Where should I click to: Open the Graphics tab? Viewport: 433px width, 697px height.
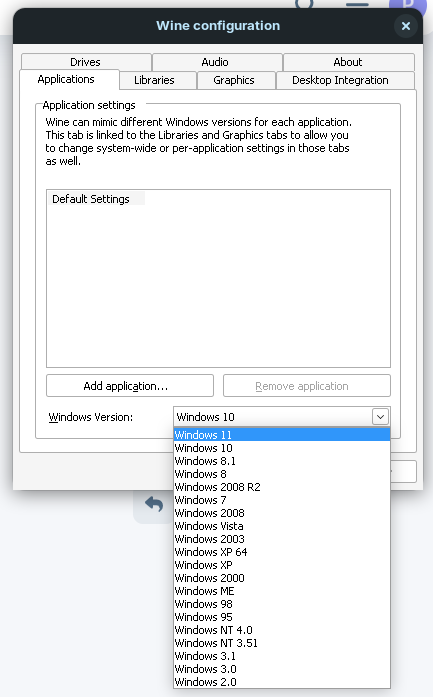coord(235,80)
